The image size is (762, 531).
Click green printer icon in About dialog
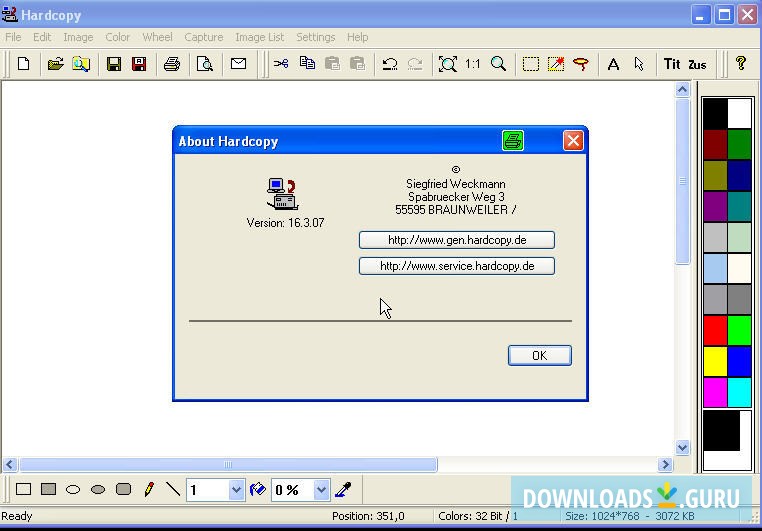click(x=513, y=141)
